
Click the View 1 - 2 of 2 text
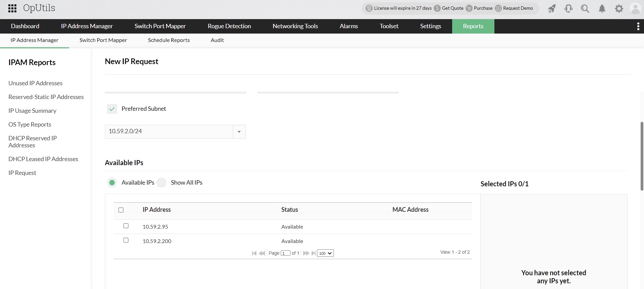(x=455, y=252)
